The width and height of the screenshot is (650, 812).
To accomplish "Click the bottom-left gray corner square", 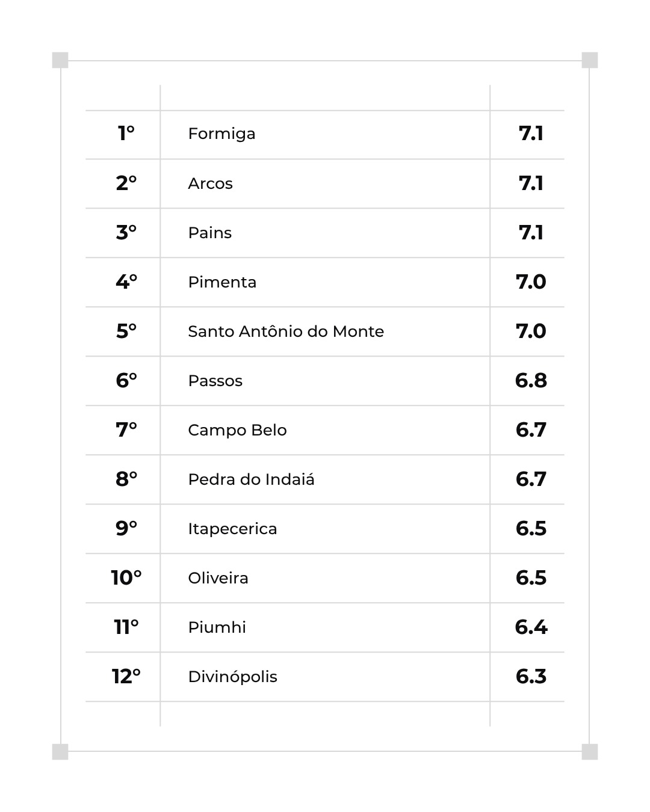I will click(60, 752).
